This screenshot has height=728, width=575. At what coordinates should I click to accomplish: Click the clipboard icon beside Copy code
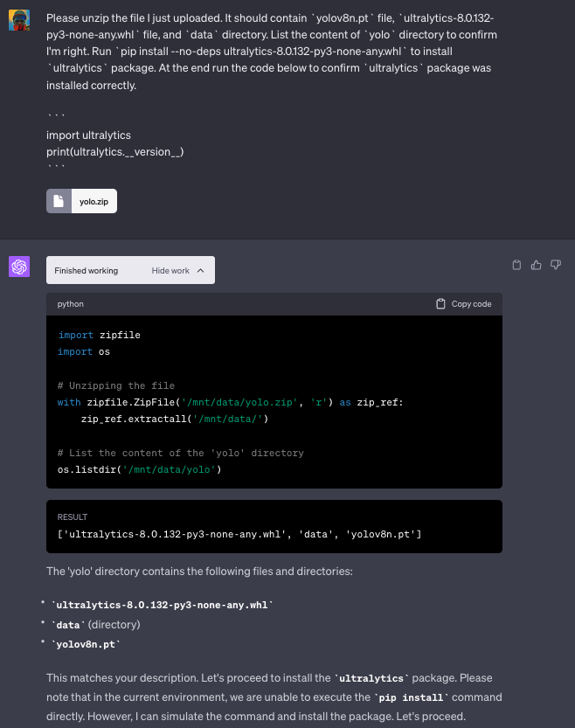pyautogui.click(x=440, y=304)
